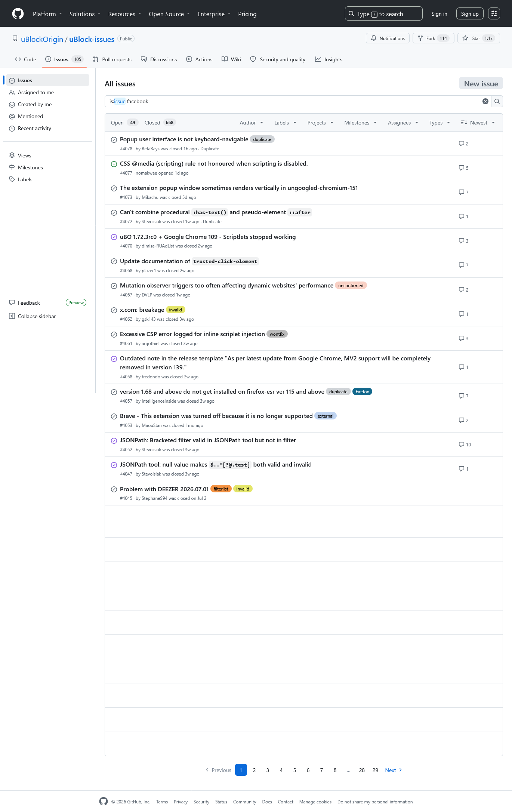Open the Projects filter dropdown
This screenshot has width=512, height=812.
tap(320, 123)
